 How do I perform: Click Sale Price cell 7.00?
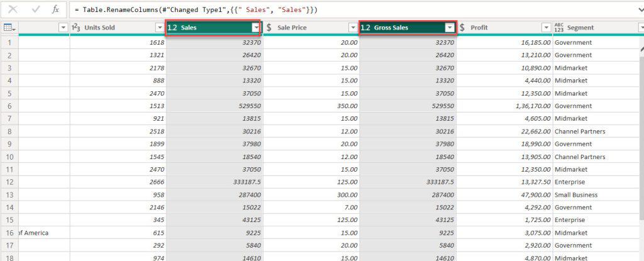point(311,207)
